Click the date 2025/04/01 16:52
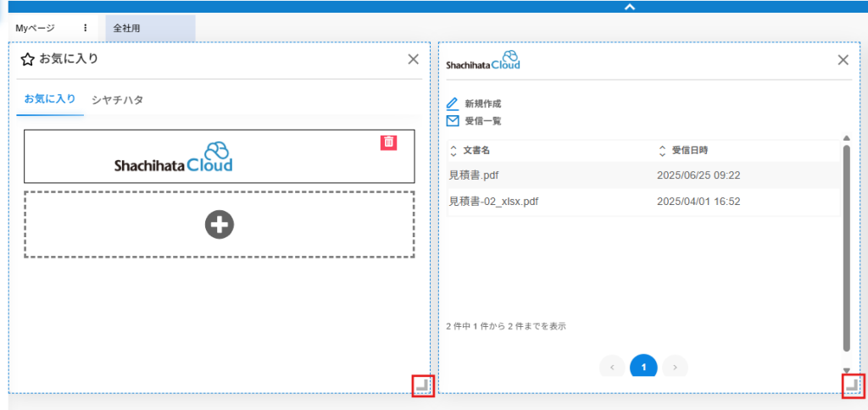Image resolution: width=868 pixels, height=410 pixels. tap(698, 202)
